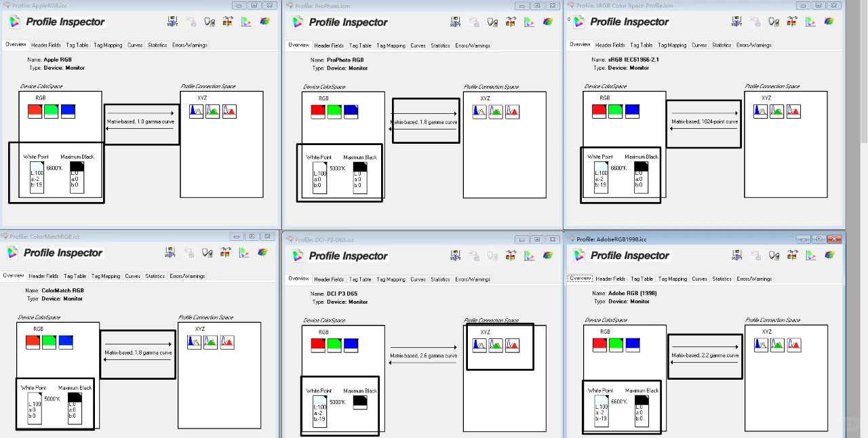Open the 3D gamut grapher icon in ProPhoto window
Screen dimensions: 868x438
click(x=548, y=22)
